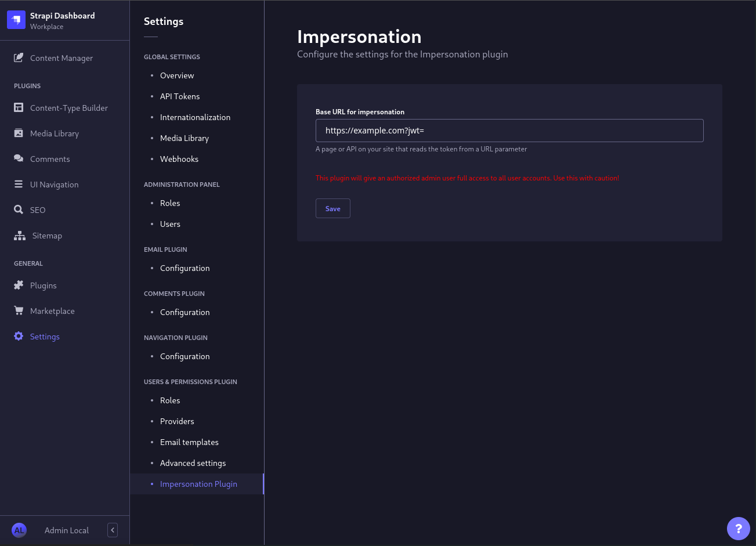This screenshot has height=546, width=756.
Task: Click the Base URL for impersonation field
Action: click(x=509, y=131)
